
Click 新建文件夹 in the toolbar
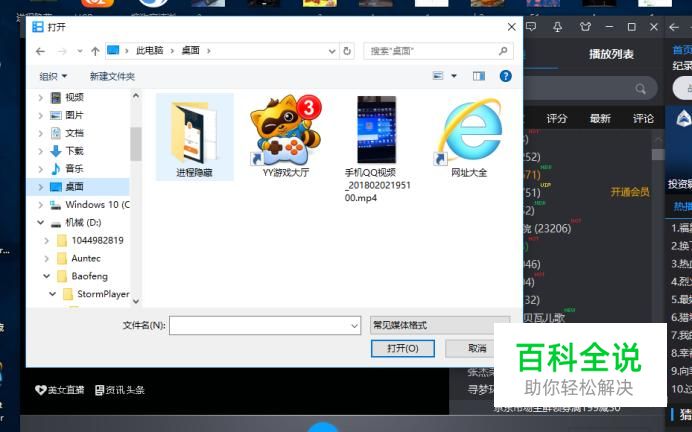112,76
